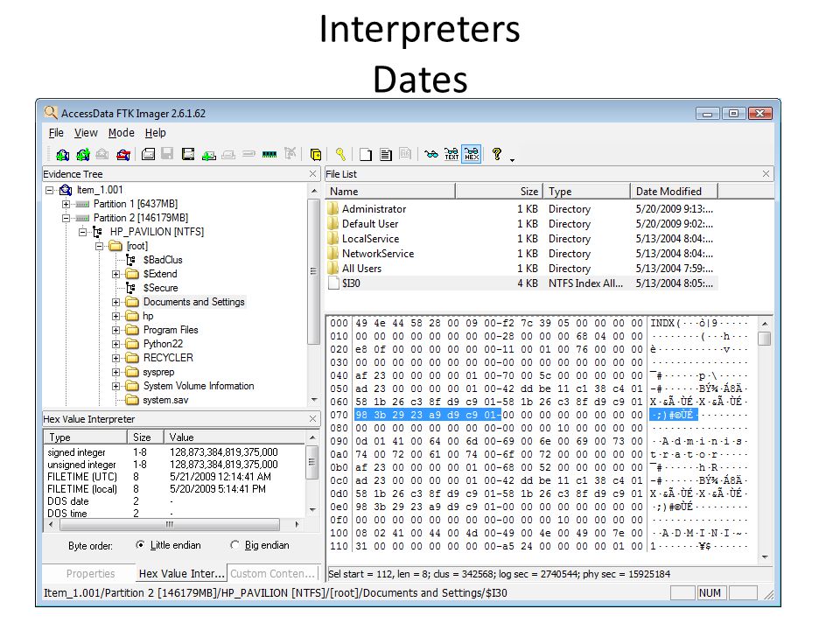Click Add All Attached Devices icon
The width and height of the screenshot is (840, 630).
tap(82, 155)
